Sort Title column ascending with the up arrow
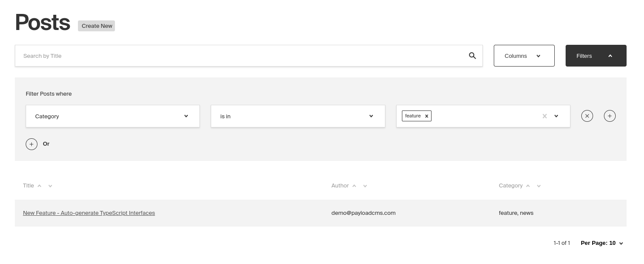 coord(39,185)
